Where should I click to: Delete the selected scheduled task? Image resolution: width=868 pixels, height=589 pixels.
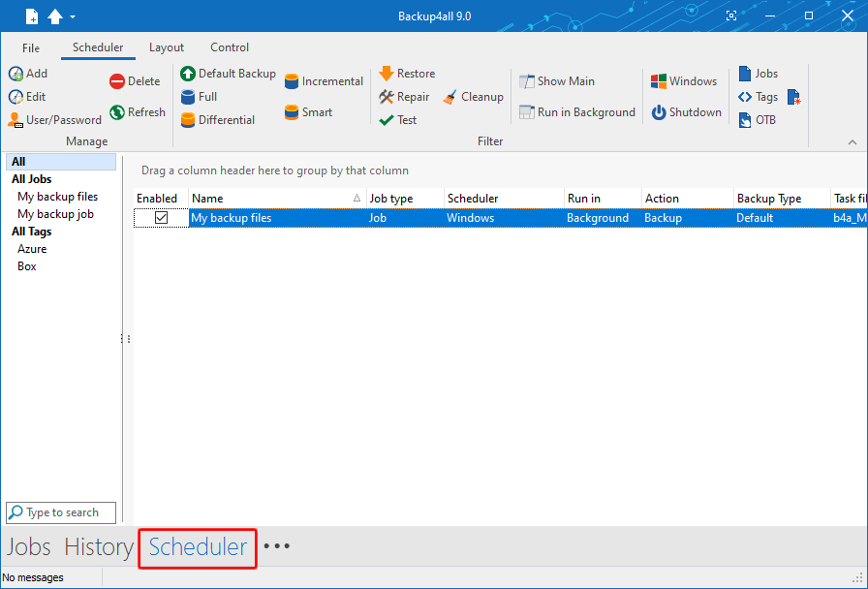[135, 81]
